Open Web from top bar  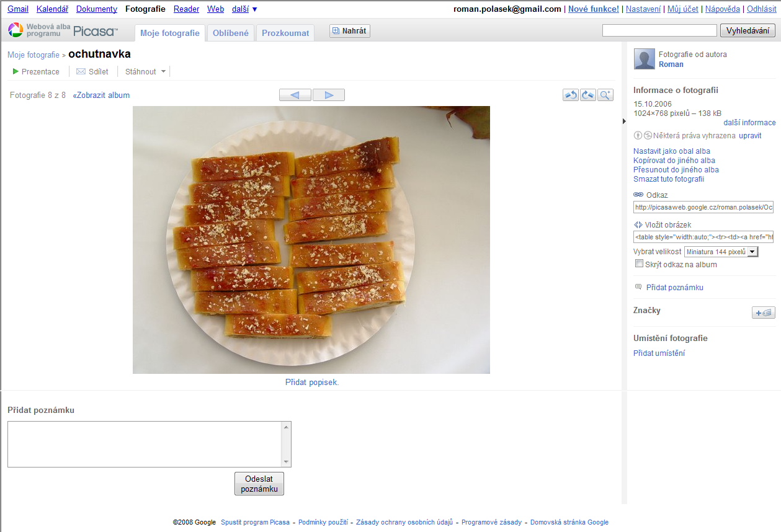point(216,9)
